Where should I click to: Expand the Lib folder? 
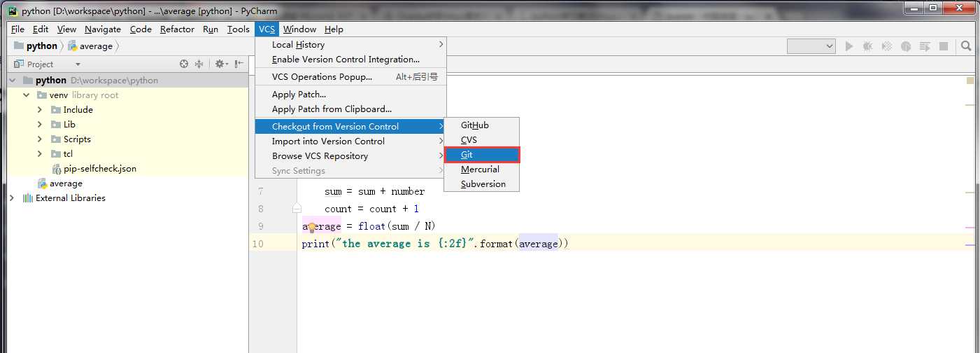[x=40, y=125]
